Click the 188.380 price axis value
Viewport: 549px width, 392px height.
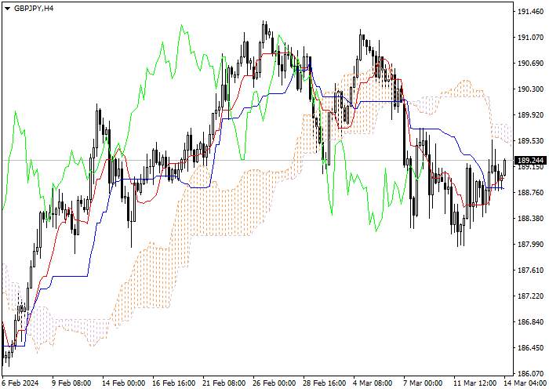[530, 219]
